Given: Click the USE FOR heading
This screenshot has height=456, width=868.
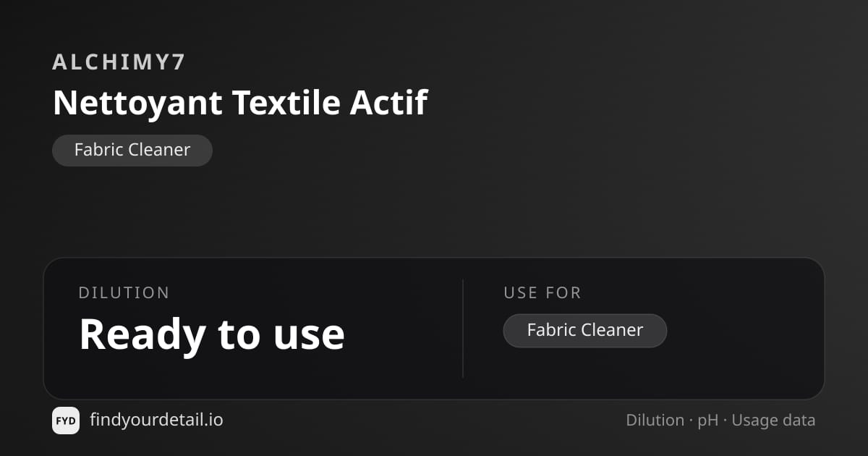Looking at the screenshot, I should 542,293.
